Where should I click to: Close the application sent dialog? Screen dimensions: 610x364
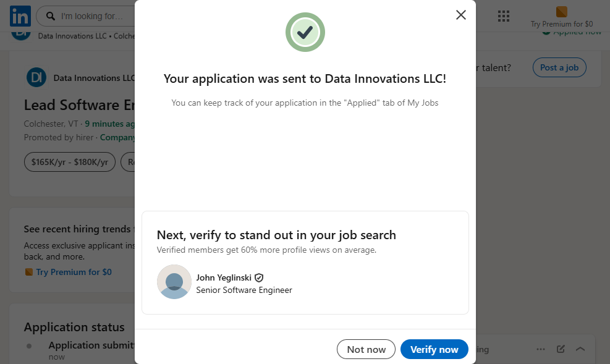point(460,15)
